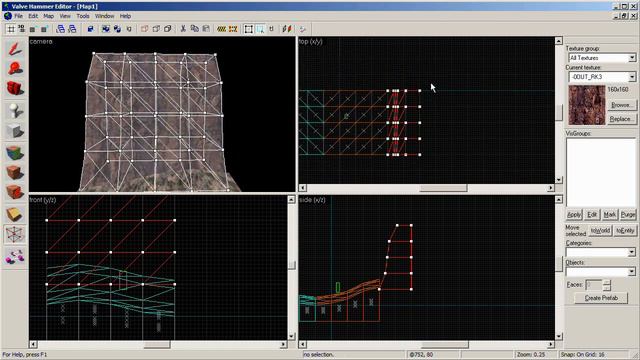Toggle the Ignore Groups 'ig' icon
The image size is (640, 360).
[129, 29]
